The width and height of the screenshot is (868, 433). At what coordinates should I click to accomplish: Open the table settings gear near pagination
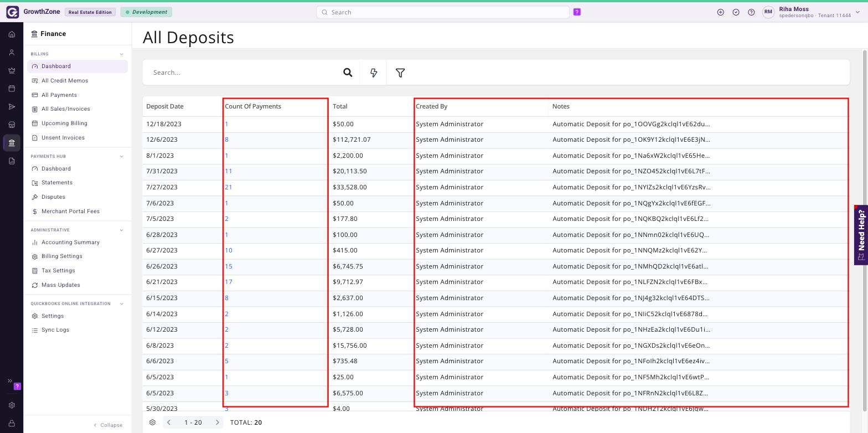[152, 422]
